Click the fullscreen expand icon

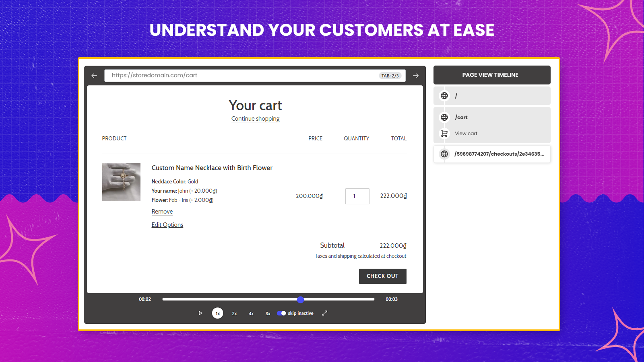(324, 313)
